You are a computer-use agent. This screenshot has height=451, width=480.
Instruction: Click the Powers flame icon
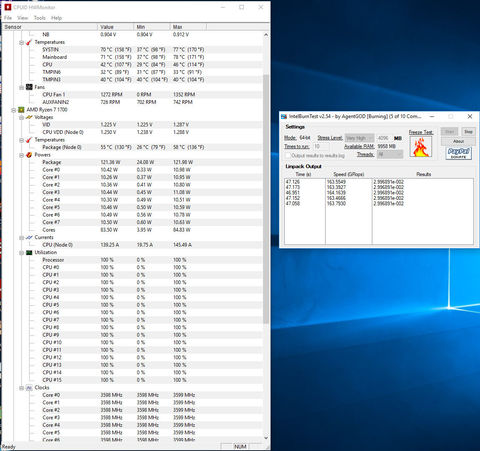(x=29, y=155)
